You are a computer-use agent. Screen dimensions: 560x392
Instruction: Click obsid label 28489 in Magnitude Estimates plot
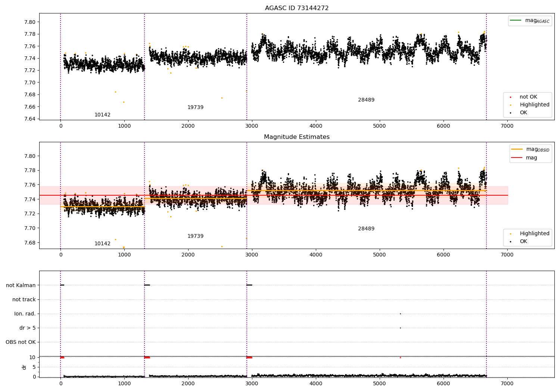coord(366,228)
